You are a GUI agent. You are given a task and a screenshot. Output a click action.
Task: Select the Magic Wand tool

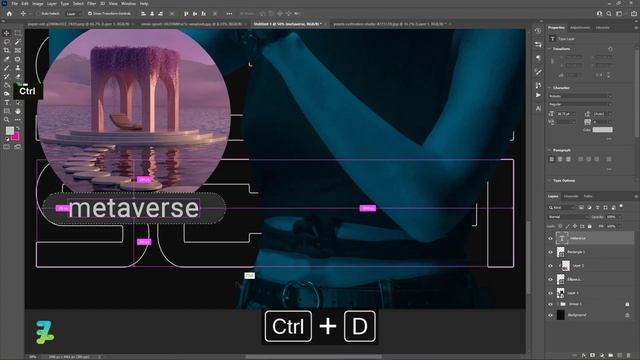18,42
